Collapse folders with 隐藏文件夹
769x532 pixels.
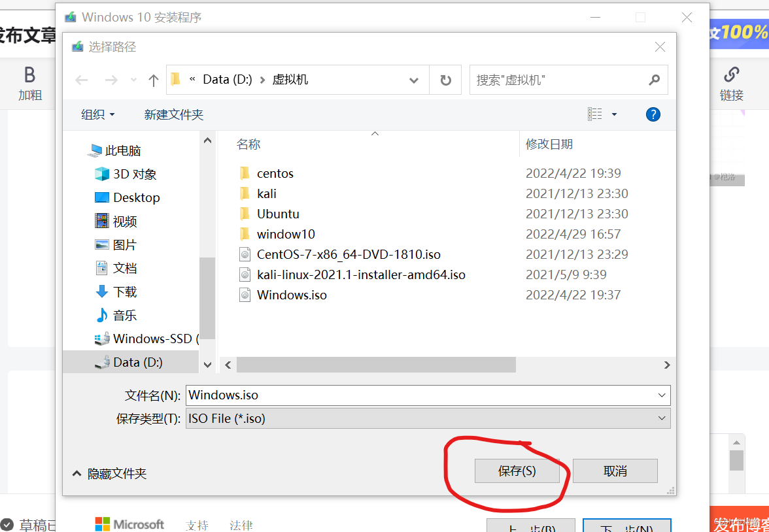[x=109, y=473]
